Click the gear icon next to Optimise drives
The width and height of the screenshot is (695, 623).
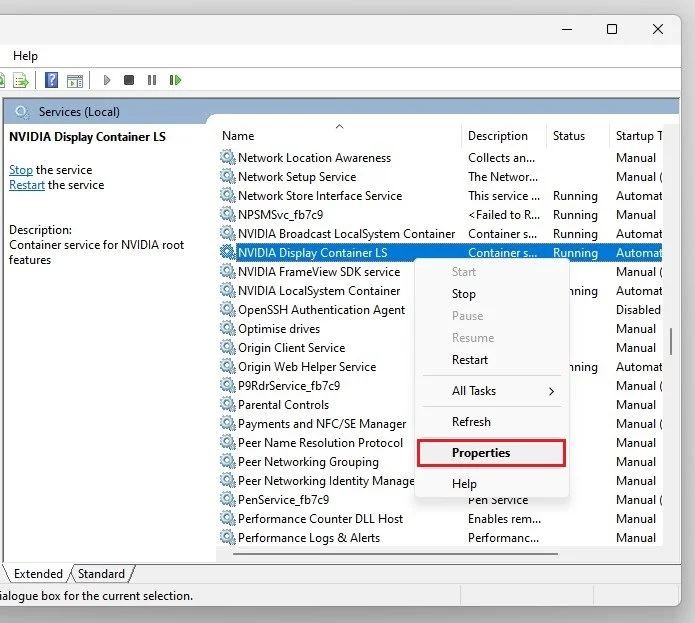pyautogui.click(x=228, y=329)
